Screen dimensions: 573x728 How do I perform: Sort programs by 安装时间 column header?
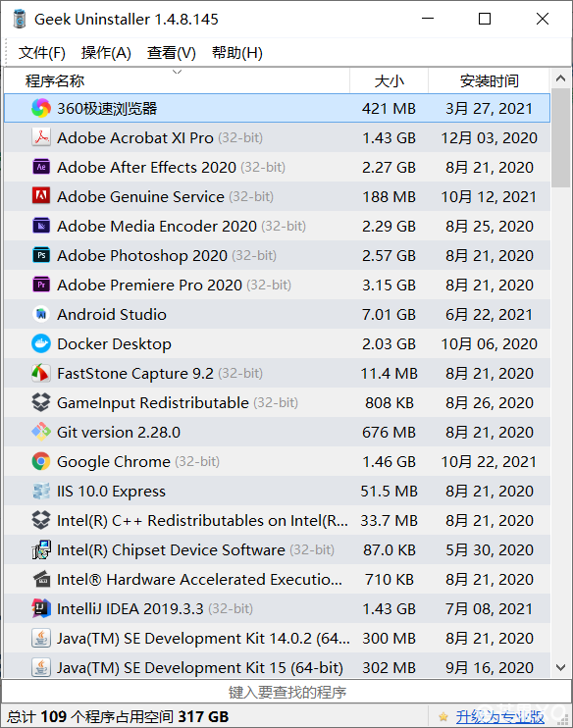click(x=489, y=80)
